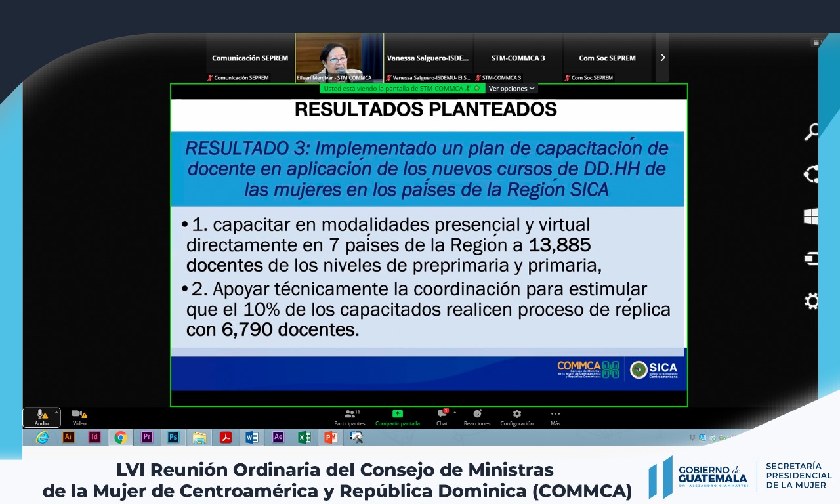Open Adobe Illustrator from the taskbar

tap(68, 437)
